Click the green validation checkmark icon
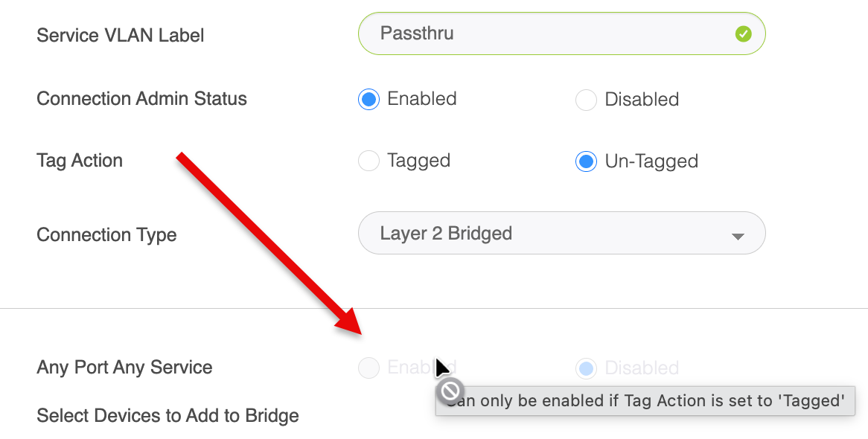Image resolution: width=868 pixels, height=439 pixels. click(x=743, y=33)
